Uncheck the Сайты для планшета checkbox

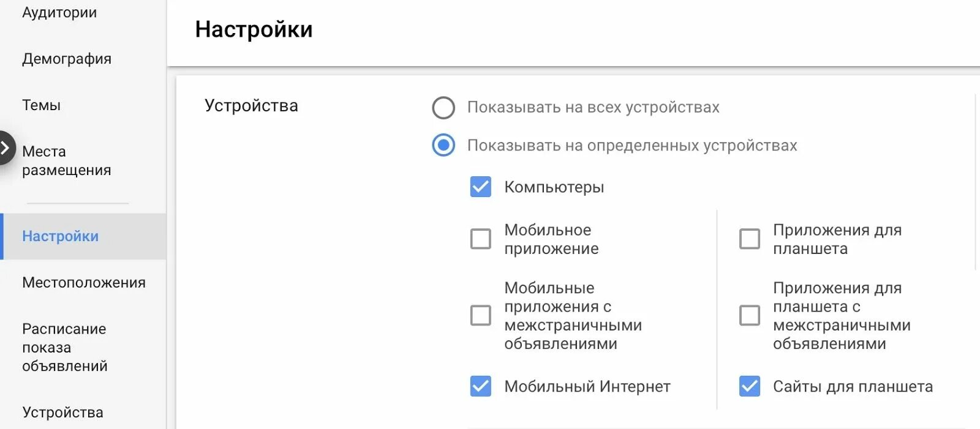point(750,386)
